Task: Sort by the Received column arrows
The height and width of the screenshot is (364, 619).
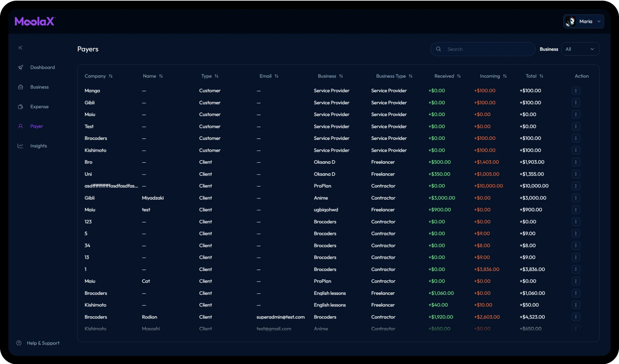Action: (459, 76)
